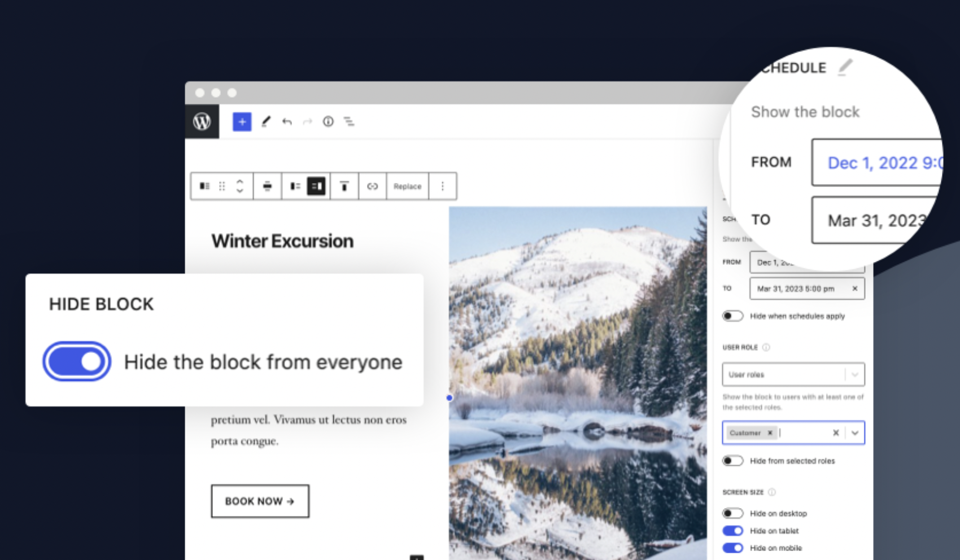Open the User roles dropdown
960x560 pixels.
point(793,374)
